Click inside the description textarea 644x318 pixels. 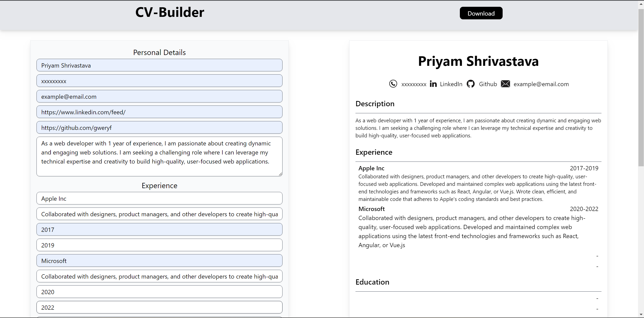159,156
